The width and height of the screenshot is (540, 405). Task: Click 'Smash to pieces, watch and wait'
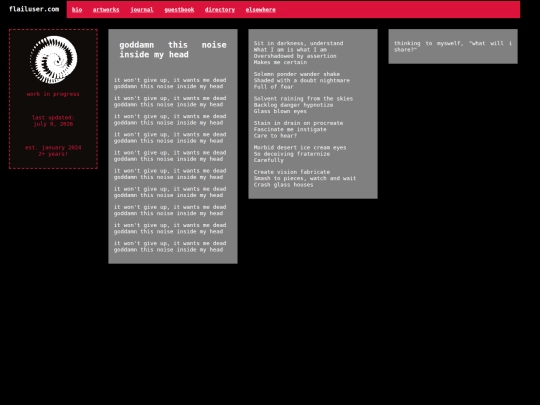tap(305, 178)
